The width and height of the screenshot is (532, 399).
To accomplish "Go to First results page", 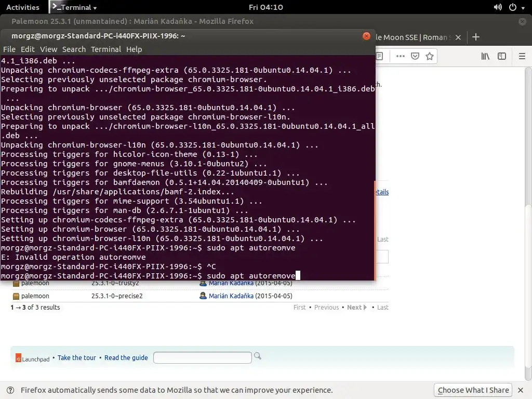I will pyautogui.click(x=299, y=308).
